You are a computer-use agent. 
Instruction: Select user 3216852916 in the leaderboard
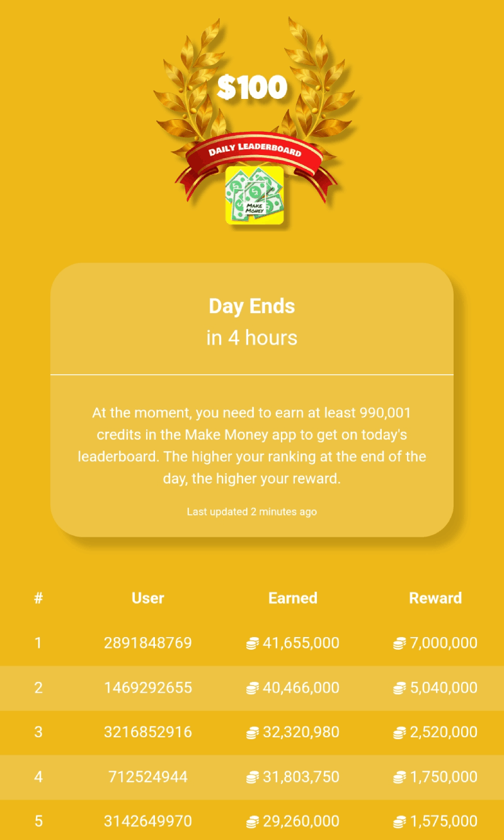[148, 732]
